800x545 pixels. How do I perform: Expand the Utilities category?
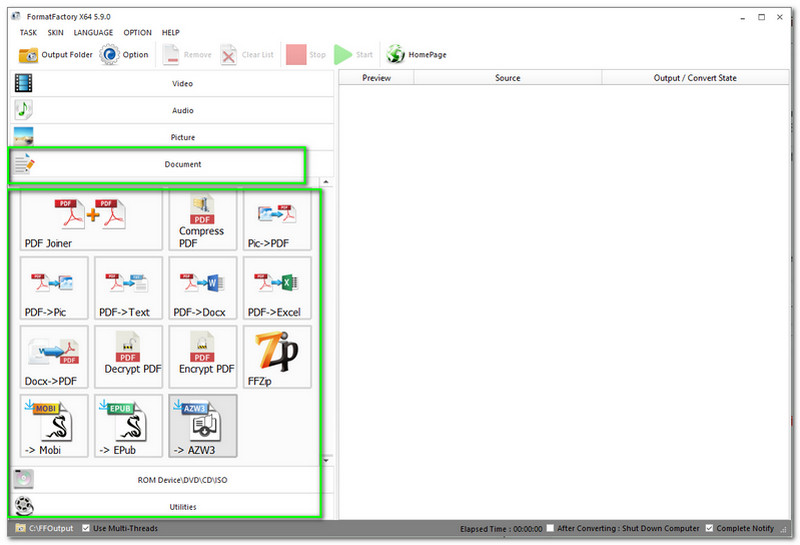pos(172,507)
